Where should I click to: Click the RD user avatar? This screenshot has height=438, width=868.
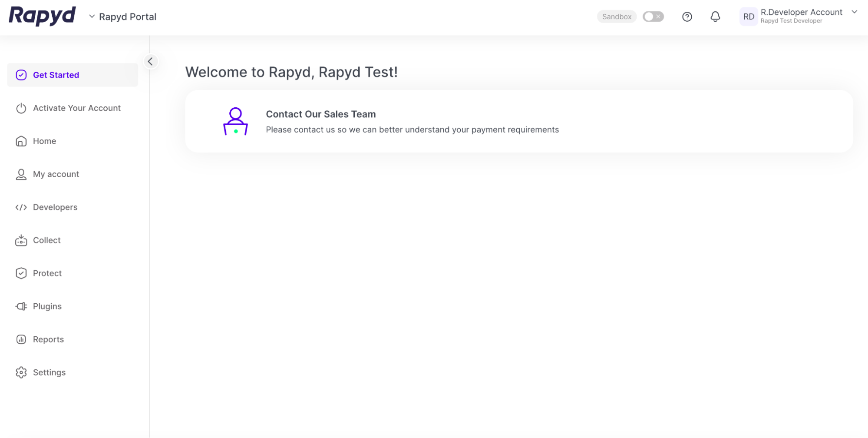(x=749, y=17)
